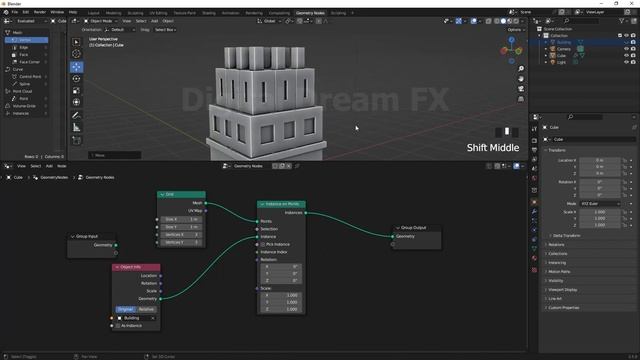The width and height of the screenshot is (640, 360).
Task: Click the Group Output node header
Action: tap(417, 228)
